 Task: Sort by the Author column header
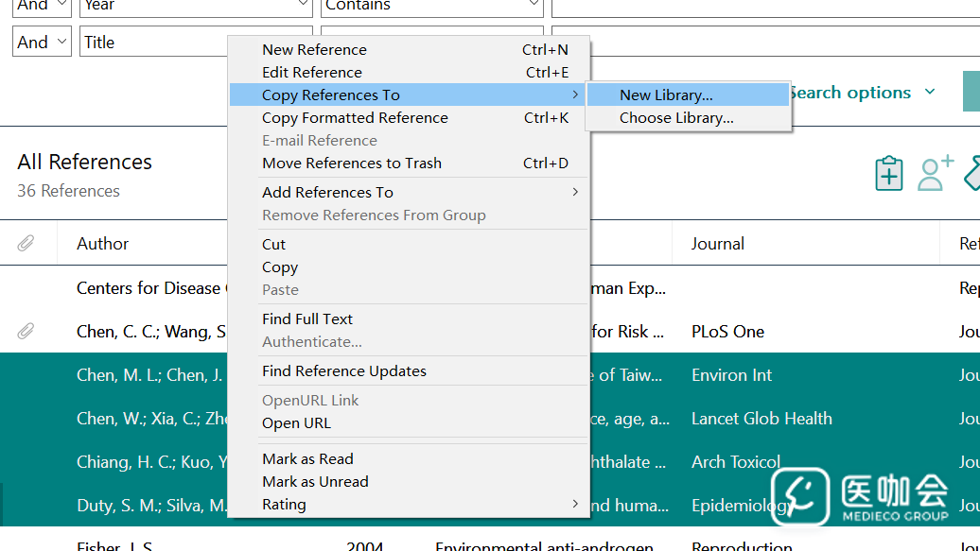(103, 244)
